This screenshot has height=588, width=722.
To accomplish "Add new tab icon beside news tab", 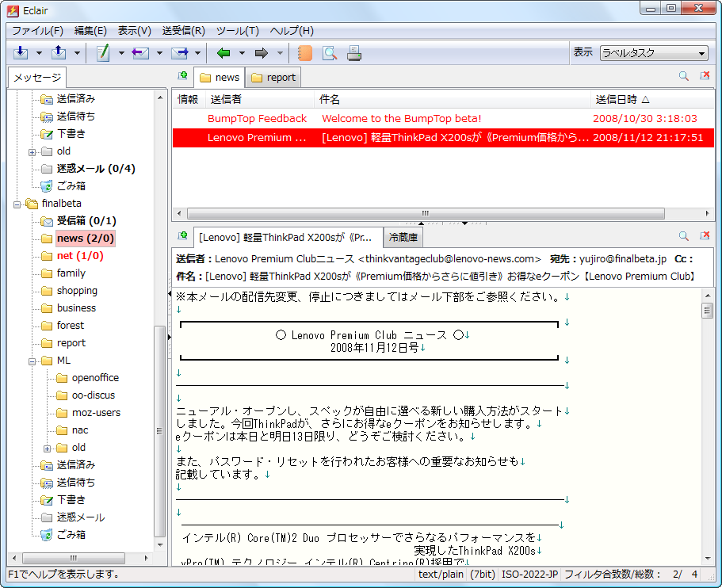I will 183,75.
